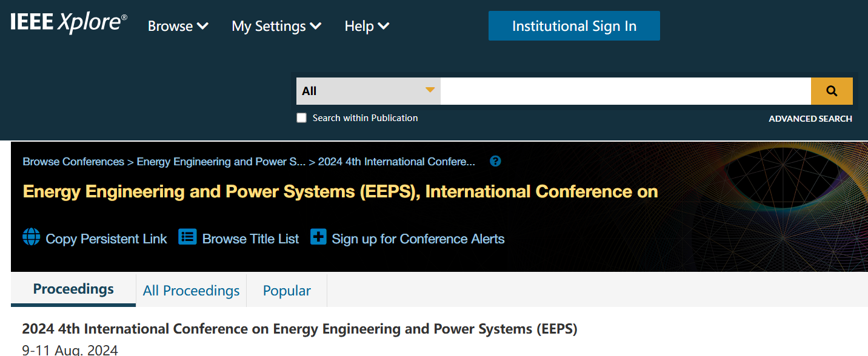Click the Browse Conferences breadcrumb link
Viewport: 868px width, 356px height.
73,162
